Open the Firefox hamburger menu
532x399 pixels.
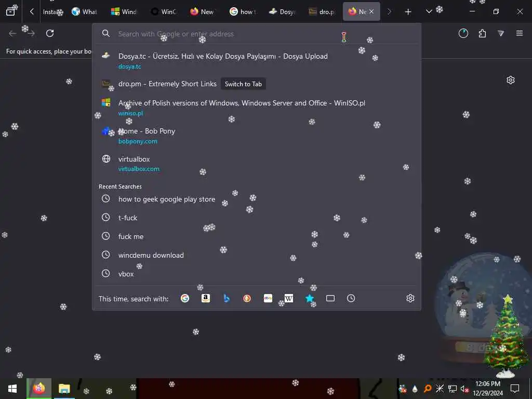(x=519, y=33)
